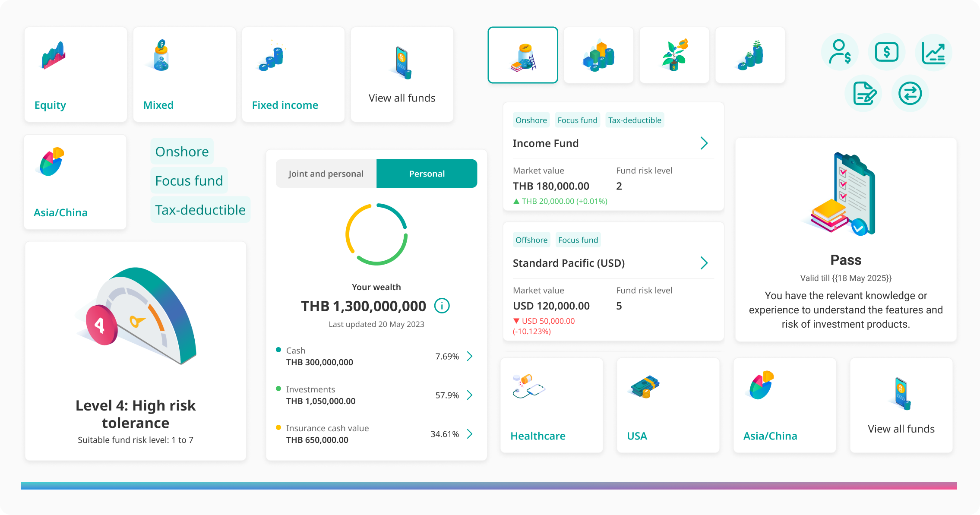Viewport: 980px width, 515px height.
Task: Toggle the large Tax-deductible filter tag
Action: coord(200,210)
